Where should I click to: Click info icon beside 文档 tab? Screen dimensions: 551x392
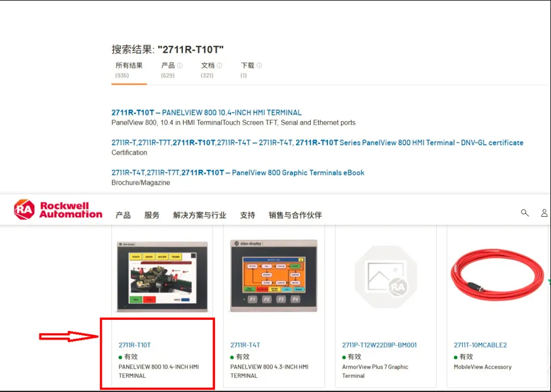[220, 65]
